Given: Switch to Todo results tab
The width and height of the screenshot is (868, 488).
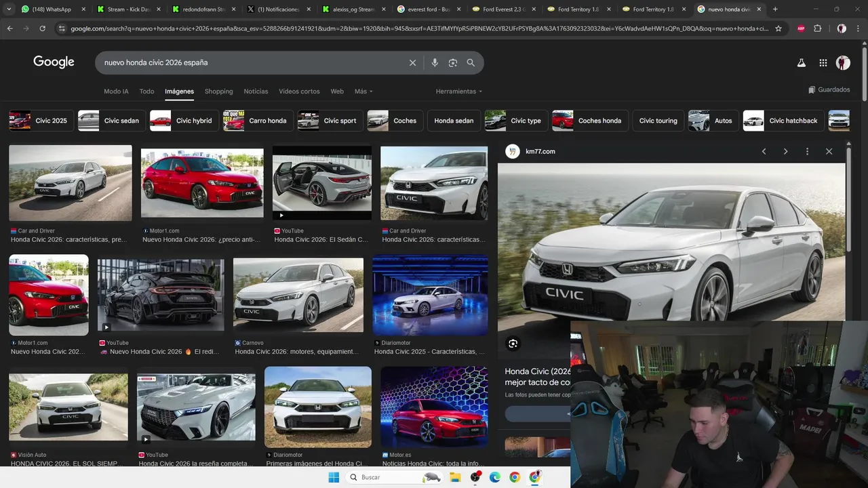Looking at the screenshot, I should (x=146, y=91).
